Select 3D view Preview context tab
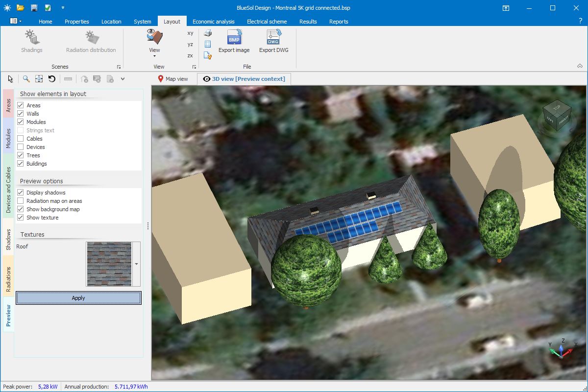Screen dimensions: 588x392 pos(244,79)
